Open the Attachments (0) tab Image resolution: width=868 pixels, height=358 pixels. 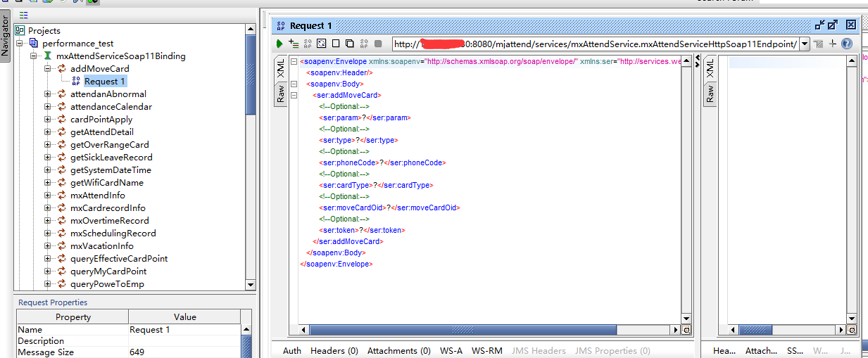tap(398, 350)
